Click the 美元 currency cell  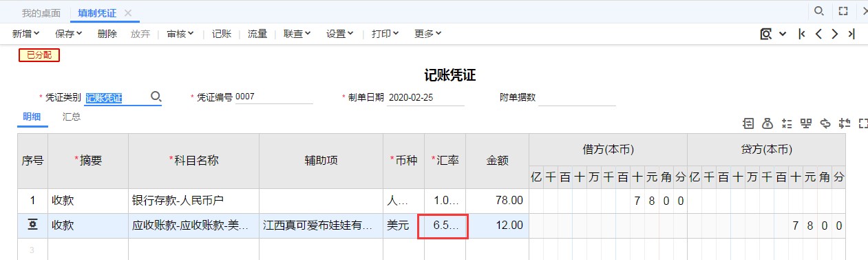(x=404, y=226)
